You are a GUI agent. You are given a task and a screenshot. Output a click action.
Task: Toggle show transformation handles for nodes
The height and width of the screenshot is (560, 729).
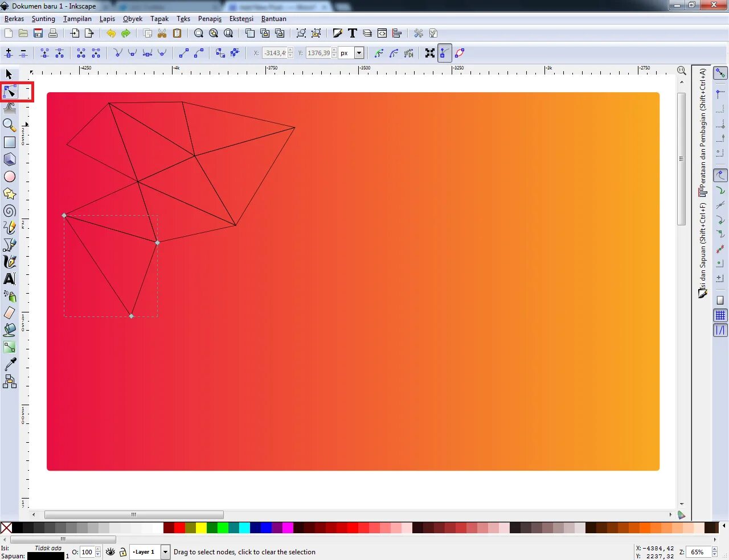tap(430, 53)
